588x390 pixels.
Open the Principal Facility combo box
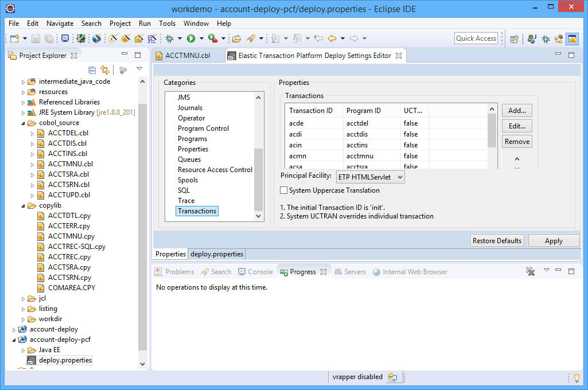coord(371,177)
